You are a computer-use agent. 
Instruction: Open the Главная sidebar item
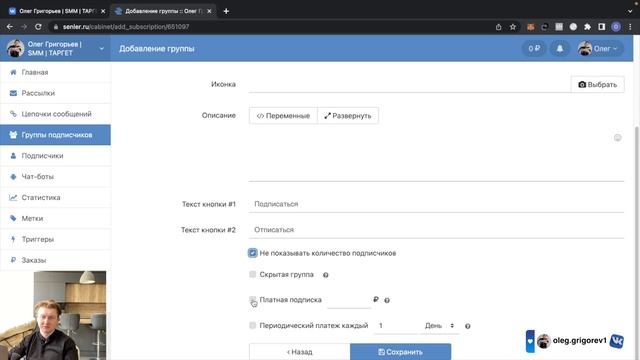[55, 72]
